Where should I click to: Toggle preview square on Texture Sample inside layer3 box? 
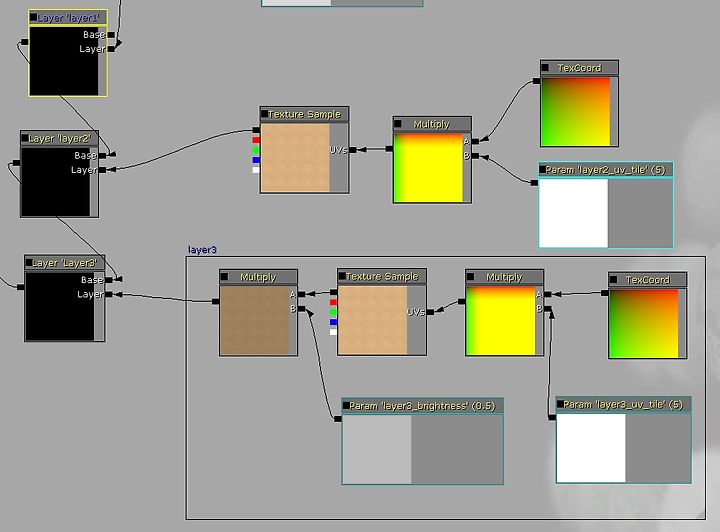click(342, 276)
